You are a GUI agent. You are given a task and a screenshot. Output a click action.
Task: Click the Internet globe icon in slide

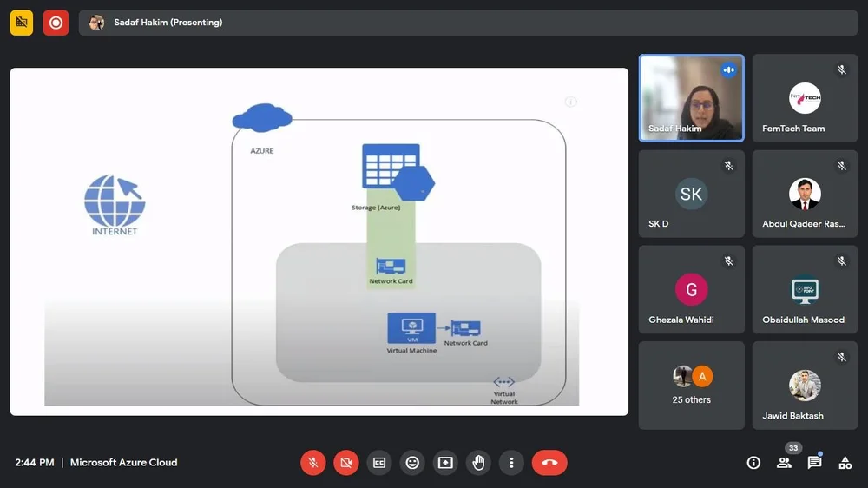tap(115, 201)
